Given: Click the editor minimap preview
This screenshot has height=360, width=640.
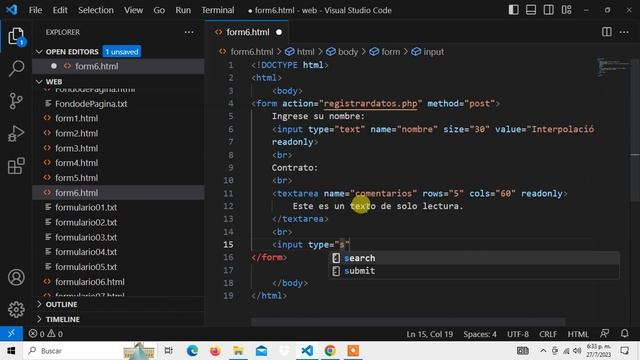Looking at the screenshot, I should (613, 67).
